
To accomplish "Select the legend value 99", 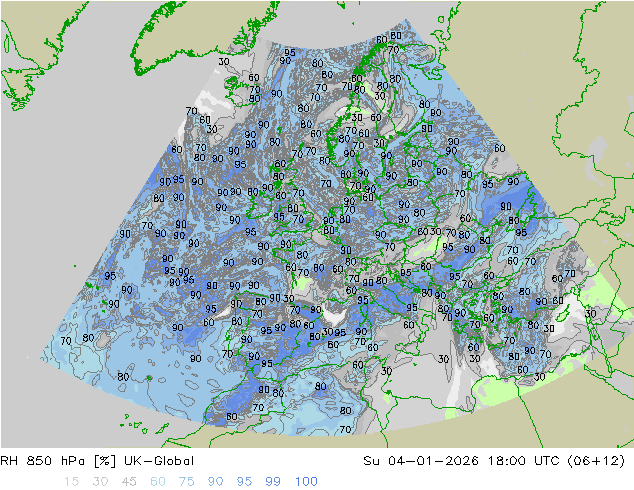I will click(x=273, y=481).
